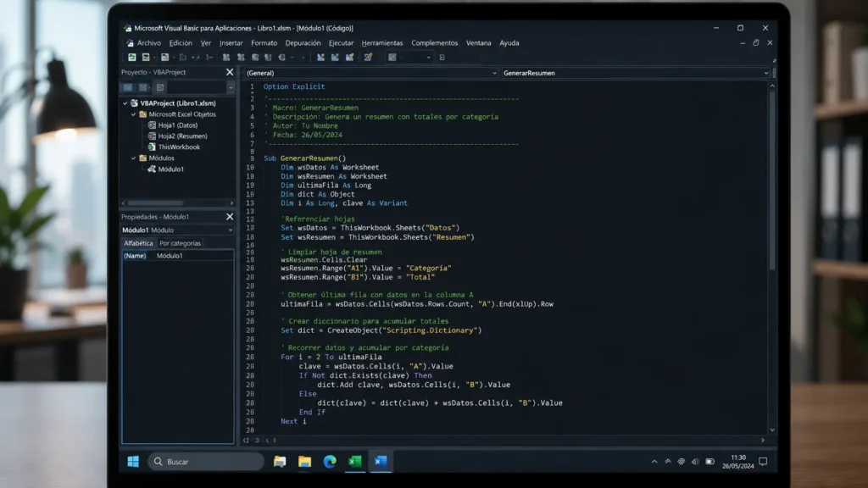Open the GenerarResumen procedure dropdown
868x488 pixels.
click(x=766, y=73)
